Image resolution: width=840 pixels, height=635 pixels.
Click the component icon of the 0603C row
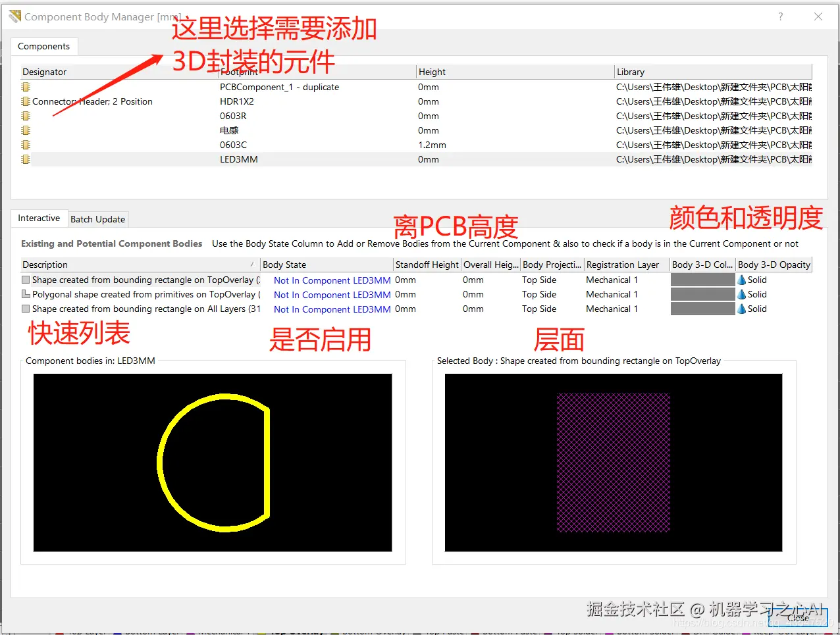[x=26, y=145]
